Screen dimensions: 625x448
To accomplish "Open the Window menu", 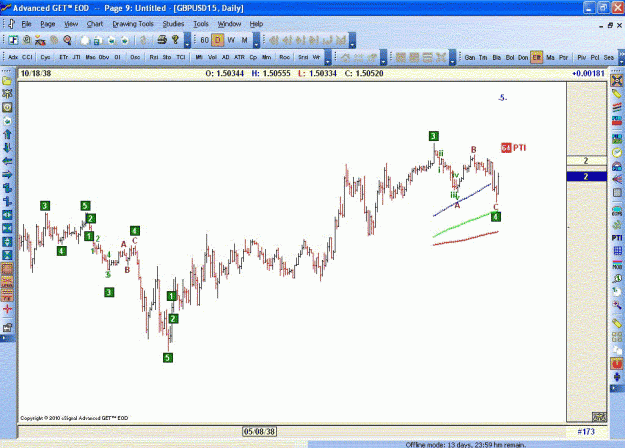I will tap(229, 24).
